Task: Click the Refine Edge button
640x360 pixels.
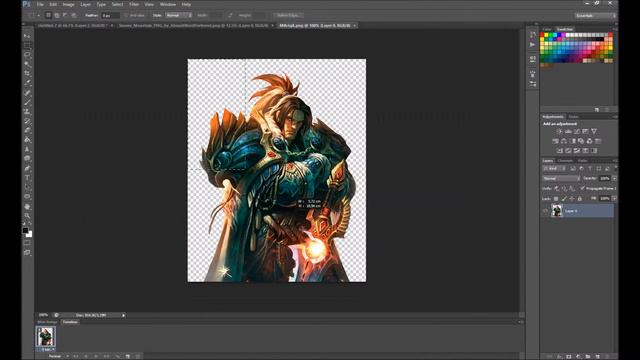Action: tap(289, 16)
